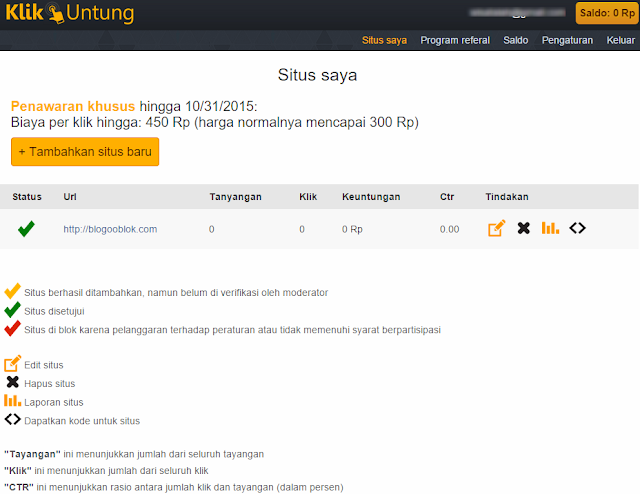
Task: Click the 'Penawaran khusus' offer text
Action: click(x=73, y=106)
